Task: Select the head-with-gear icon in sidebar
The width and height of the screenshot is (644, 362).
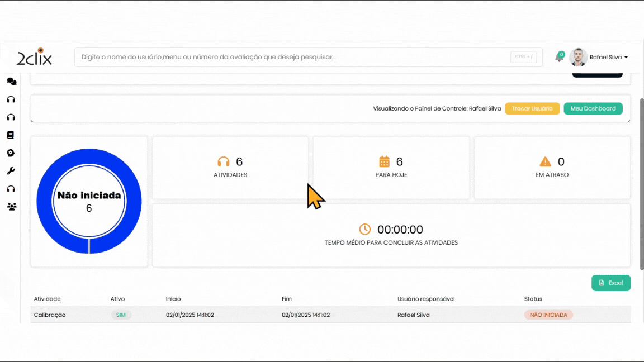Action: pyautogui.click(x=11, y=153)
